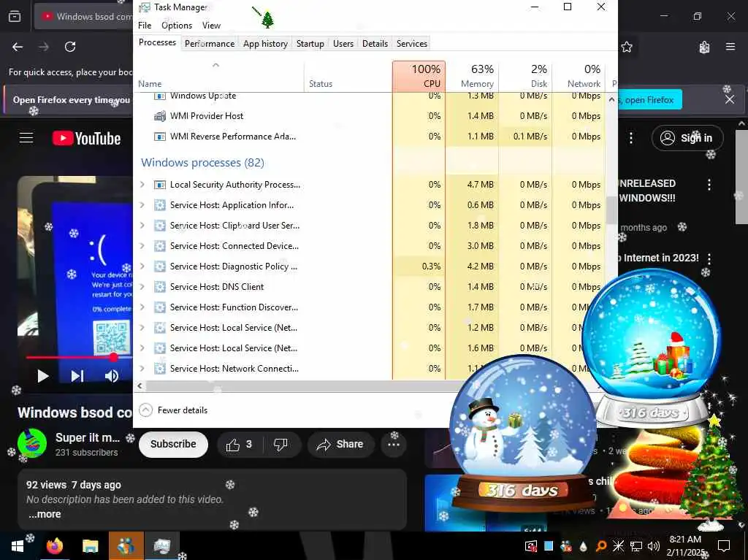Image resolution: width=748 pixels, height=560 pixels.
Task: Open Firefox from the taskbar
Action: pyautogui.click(x=54, y=545)
